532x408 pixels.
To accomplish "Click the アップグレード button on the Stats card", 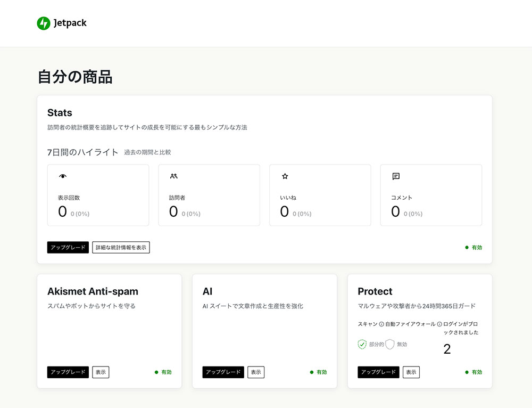I will pos(68,247).
